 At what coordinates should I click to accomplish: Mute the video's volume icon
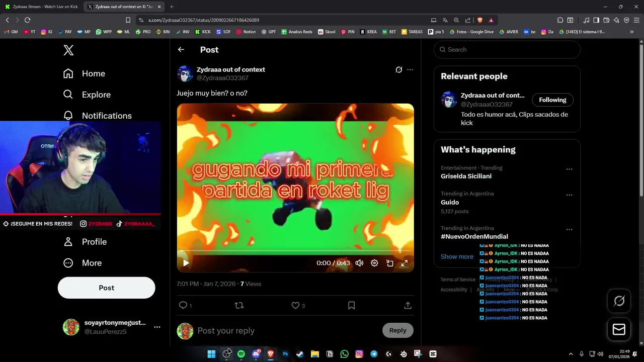(359, 263)
